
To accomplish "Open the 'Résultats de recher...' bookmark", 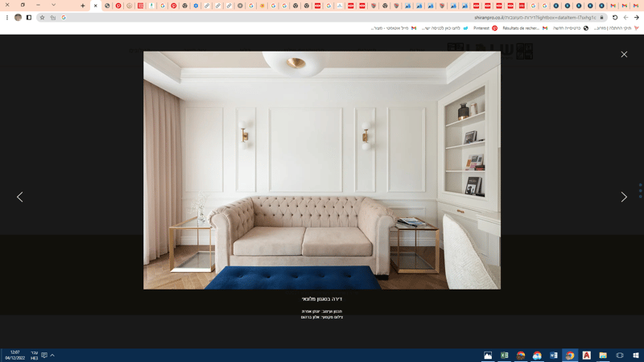I will click(525, 28).
